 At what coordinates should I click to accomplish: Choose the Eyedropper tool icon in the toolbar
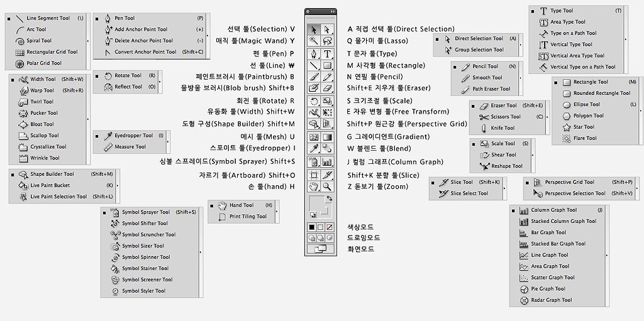click(x=314, y=149)
